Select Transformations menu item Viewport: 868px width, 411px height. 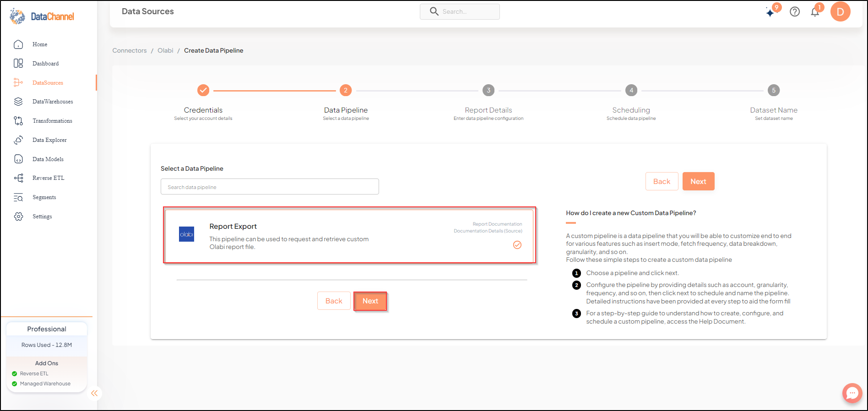(52, 121)
